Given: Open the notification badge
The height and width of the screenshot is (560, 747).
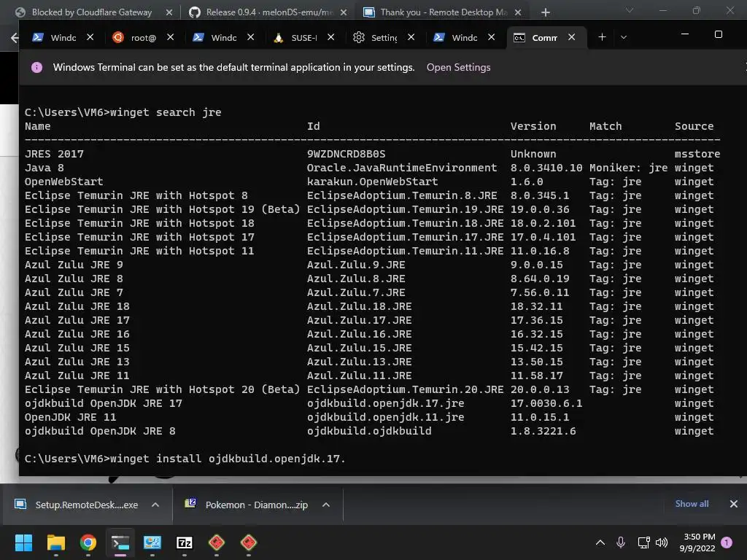Looking at the screenshot, I should pyautogui.click(x=727, y=542).
